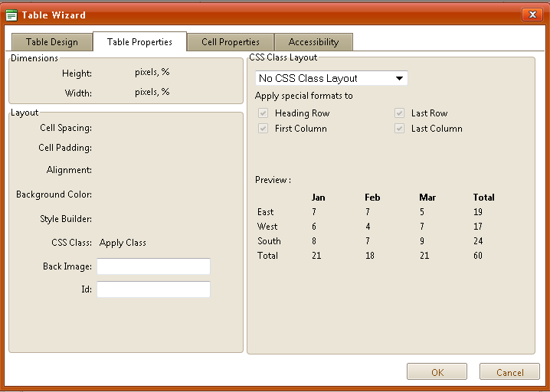Close the Table Wizard dialog
This screenshot has height=392, width=550.
click(x=532, y=15)
